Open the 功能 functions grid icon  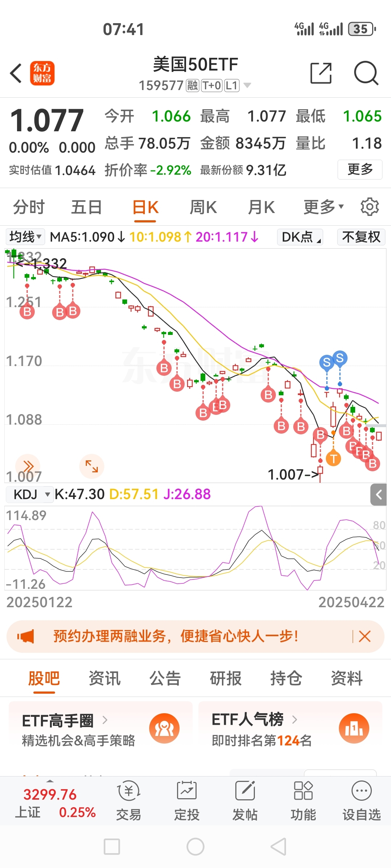coord(303,791)
